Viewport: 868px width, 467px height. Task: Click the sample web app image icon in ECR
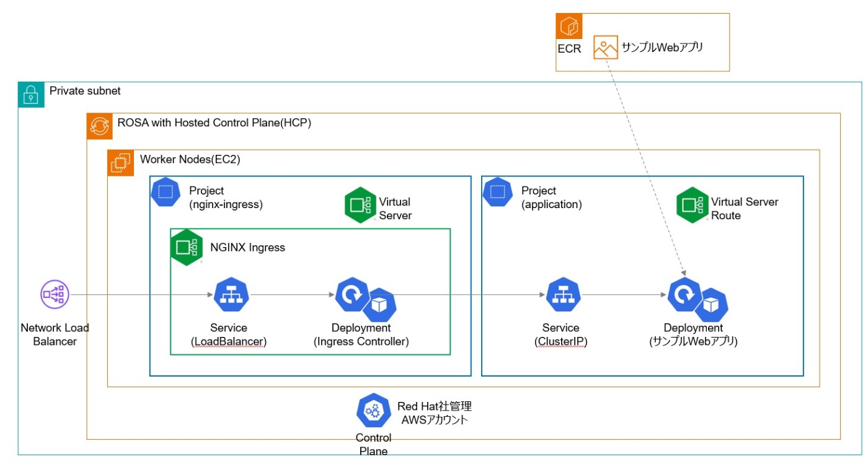(x=606, y=48)
